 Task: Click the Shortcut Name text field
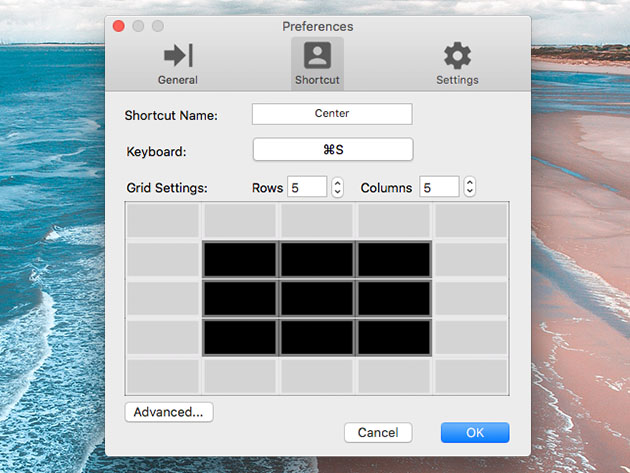click(332, 114)
